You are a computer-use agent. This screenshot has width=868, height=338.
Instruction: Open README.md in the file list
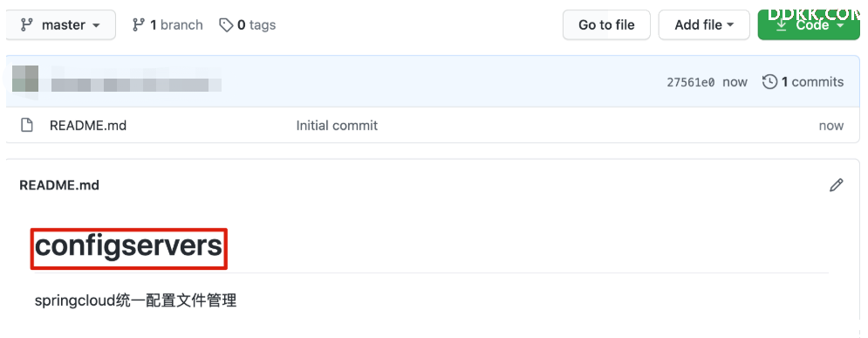[x=88, y=126]
